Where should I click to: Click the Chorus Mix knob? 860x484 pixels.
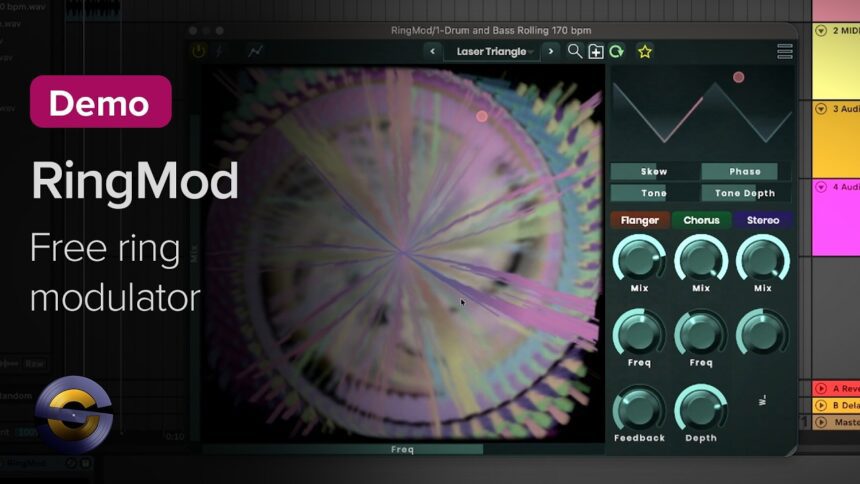pyautogui.click(x=701, y=260)
